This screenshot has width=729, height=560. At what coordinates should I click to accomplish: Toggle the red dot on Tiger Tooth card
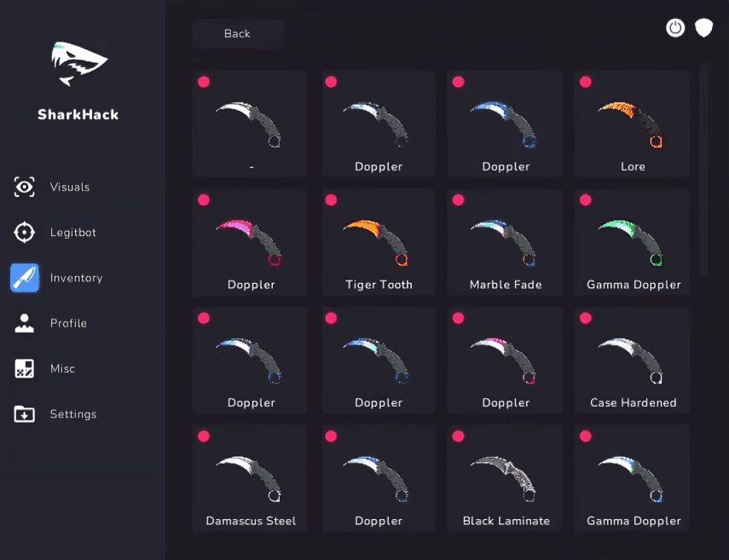pos(331,200)
